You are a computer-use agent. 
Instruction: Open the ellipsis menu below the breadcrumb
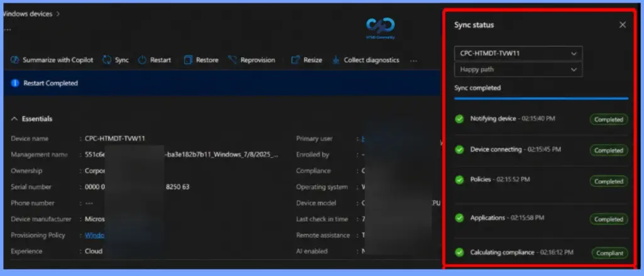pyautogui.click(x=7, y=30)
